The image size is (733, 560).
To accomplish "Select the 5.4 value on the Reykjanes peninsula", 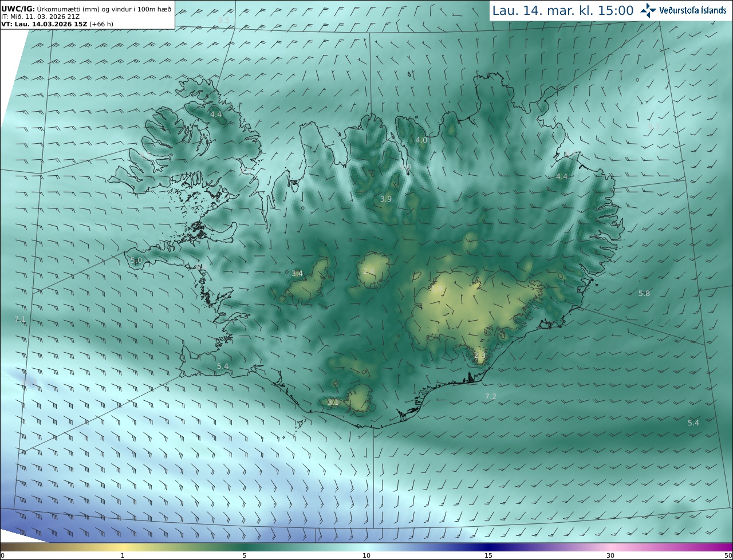I will [223, 366].
